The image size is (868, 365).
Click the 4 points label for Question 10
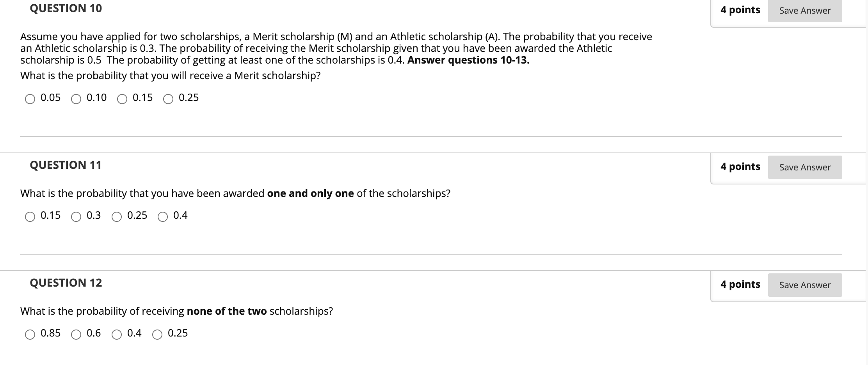pos(740,10)
